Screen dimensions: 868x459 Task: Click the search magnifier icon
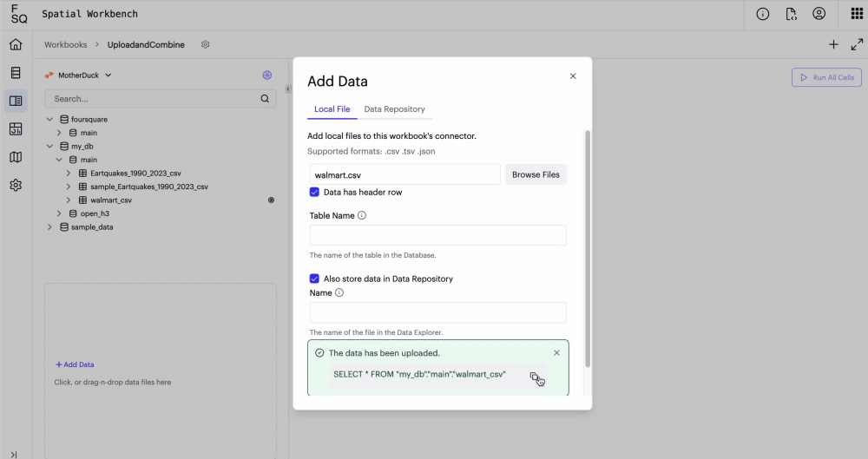click(265, 99)
